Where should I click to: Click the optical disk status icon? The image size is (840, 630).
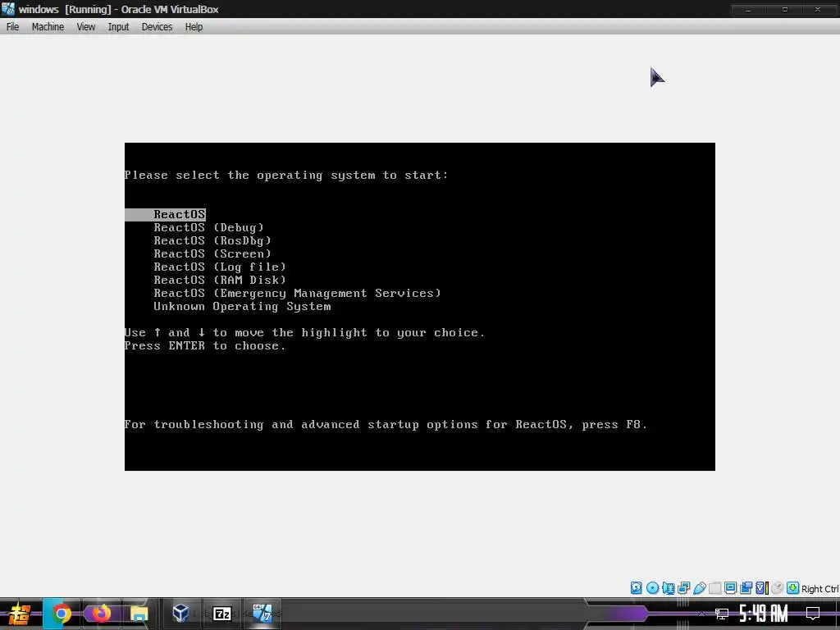click(x=652, y=587)
